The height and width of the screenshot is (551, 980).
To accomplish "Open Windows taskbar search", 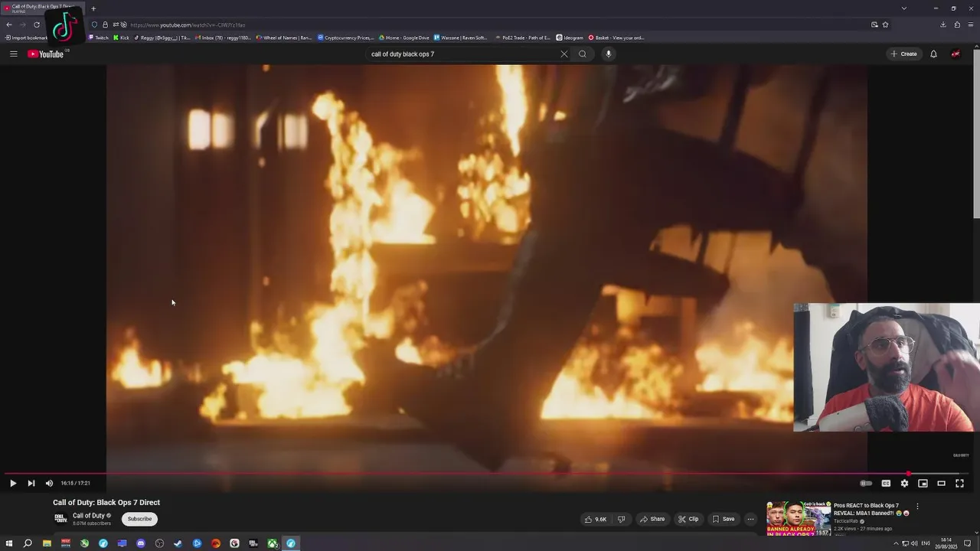I will (x=28, y=543).
